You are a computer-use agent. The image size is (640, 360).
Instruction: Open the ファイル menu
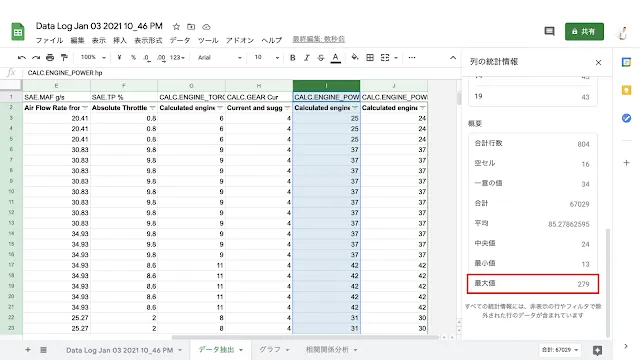pos(49,40)
